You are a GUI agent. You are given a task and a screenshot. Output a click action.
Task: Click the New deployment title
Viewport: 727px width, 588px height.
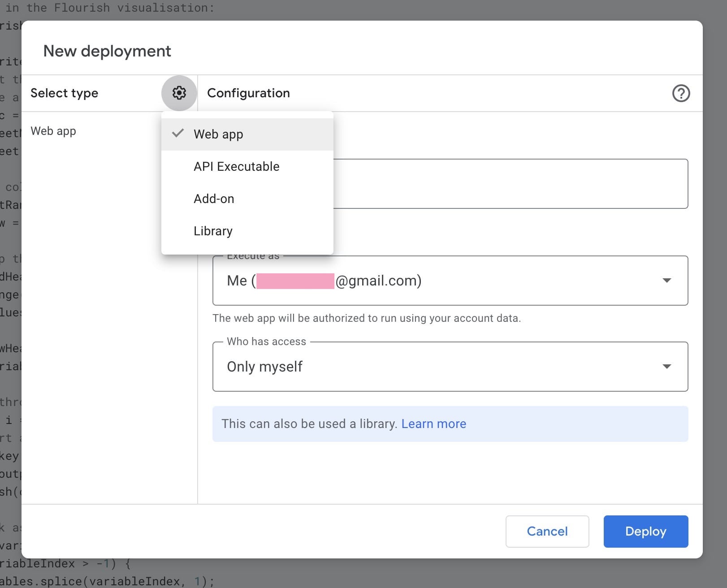pos(107,51)
